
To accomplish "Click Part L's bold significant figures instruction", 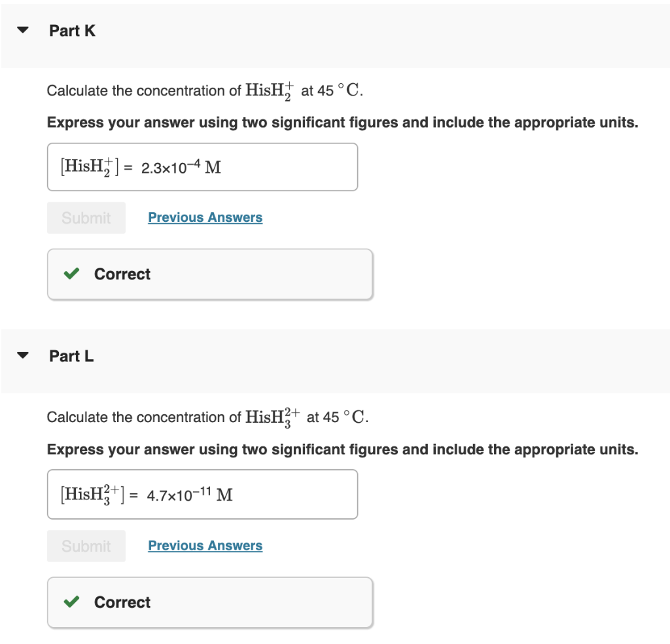I will (x=342, y=450).
